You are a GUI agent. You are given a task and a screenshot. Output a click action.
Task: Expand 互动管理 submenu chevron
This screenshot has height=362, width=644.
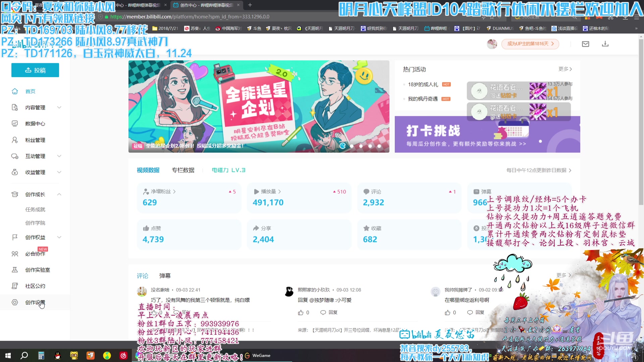pos(59,156)
